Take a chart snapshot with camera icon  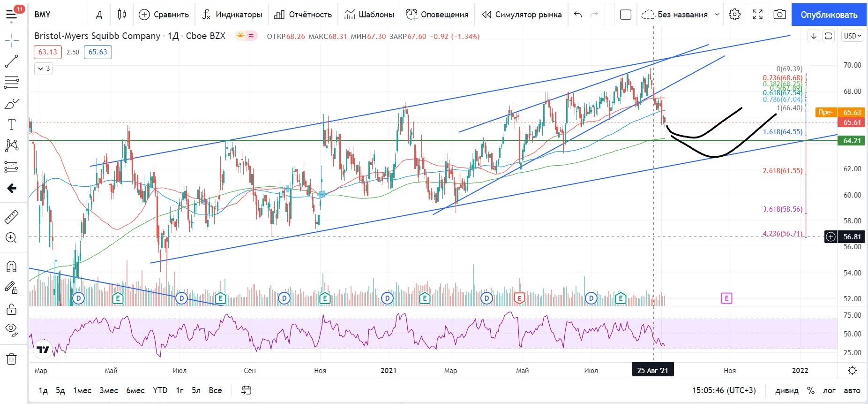point(779,15)
